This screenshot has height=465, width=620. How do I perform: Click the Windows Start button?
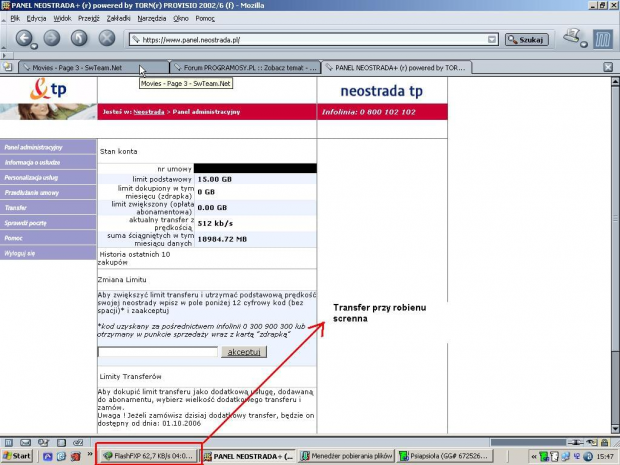[17, 456]
